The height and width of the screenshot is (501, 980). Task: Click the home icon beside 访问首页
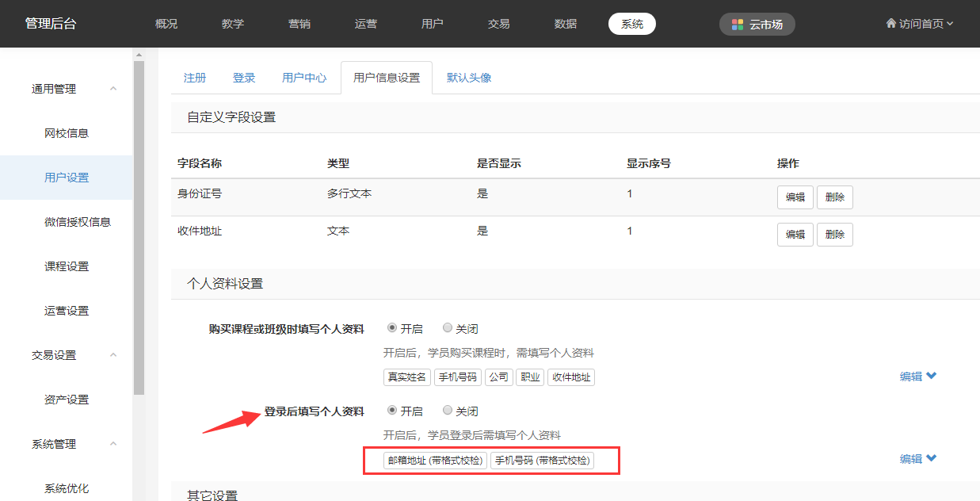[891, 24]
